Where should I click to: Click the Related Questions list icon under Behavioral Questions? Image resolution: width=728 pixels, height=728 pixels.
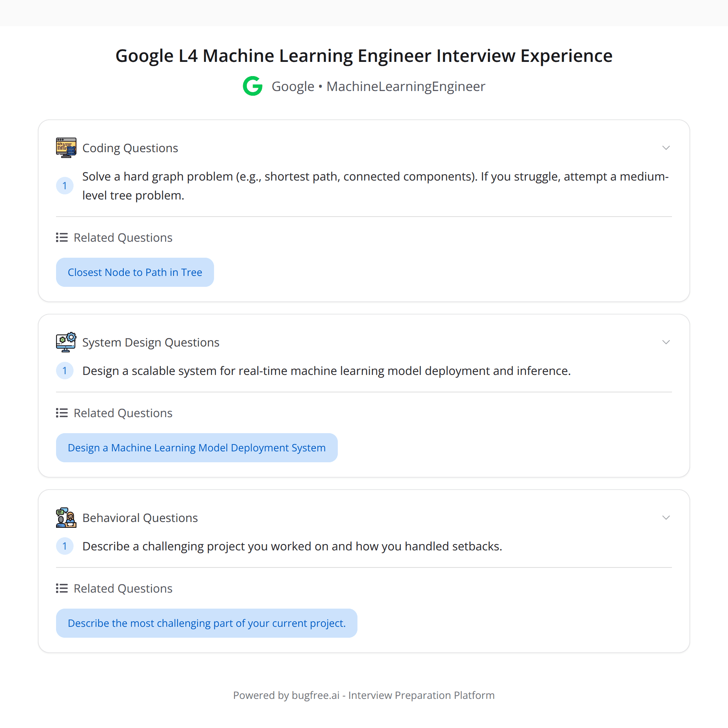[61, 588]
